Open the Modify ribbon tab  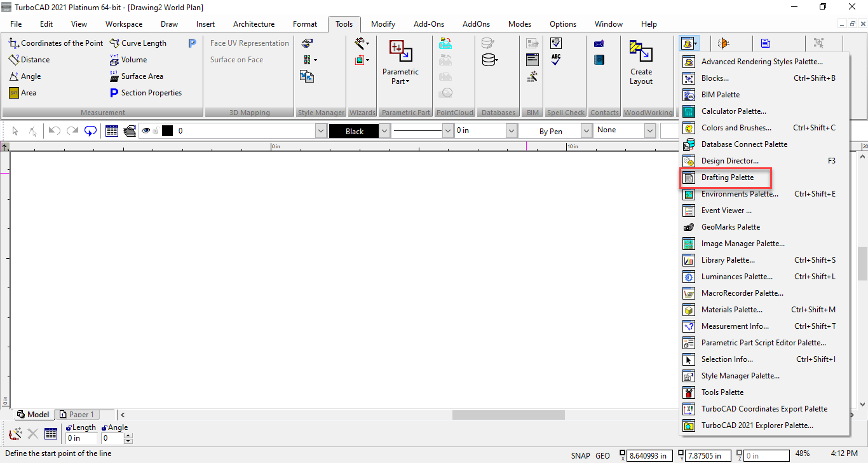pyautogui.click(x=383, y=24)
